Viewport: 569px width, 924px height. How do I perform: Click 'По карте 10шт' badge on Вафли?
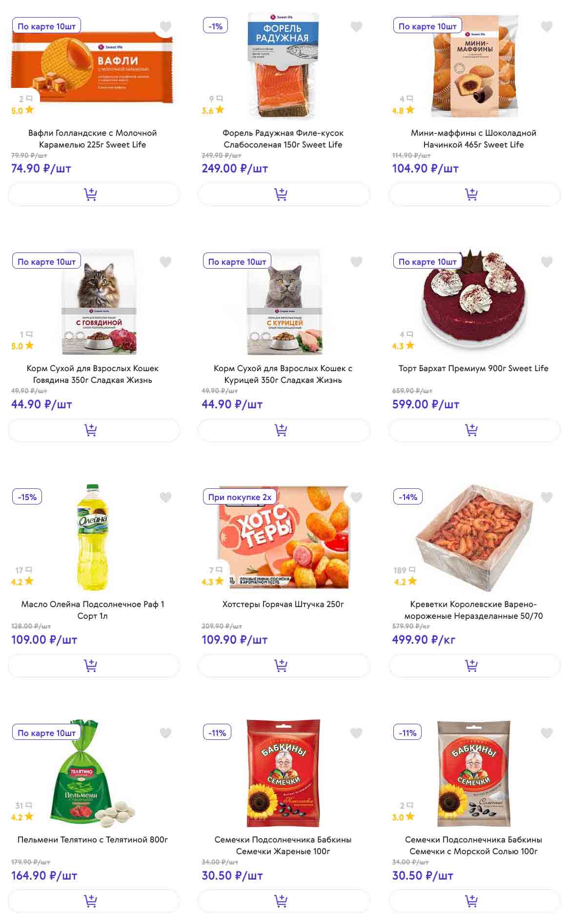click(x=46, y=26)
